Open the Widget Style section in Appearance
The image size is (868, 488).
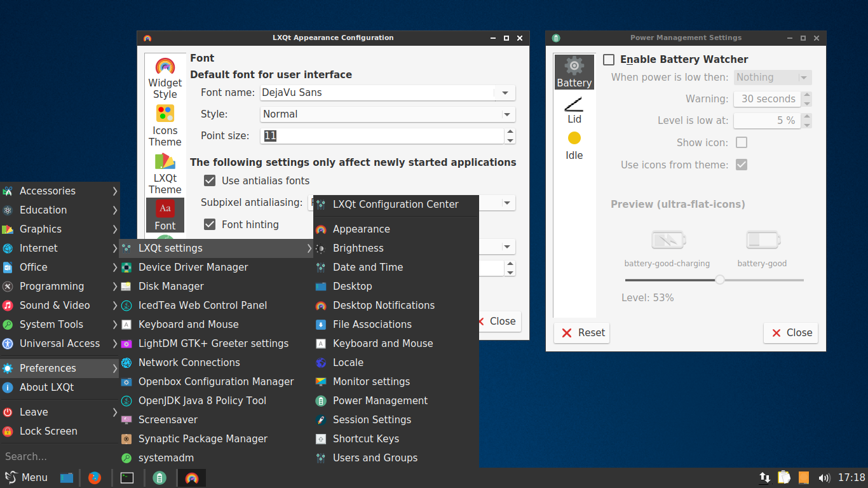[165, 78]
